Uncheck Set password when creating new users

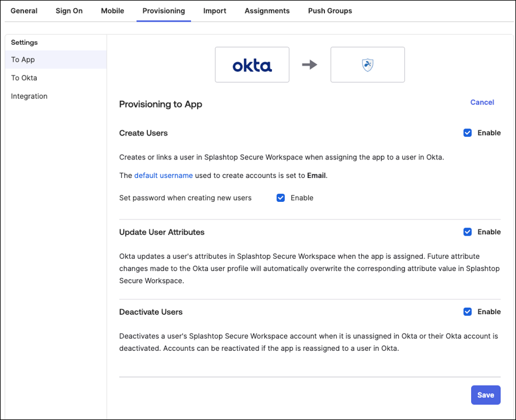click(281, 198)
